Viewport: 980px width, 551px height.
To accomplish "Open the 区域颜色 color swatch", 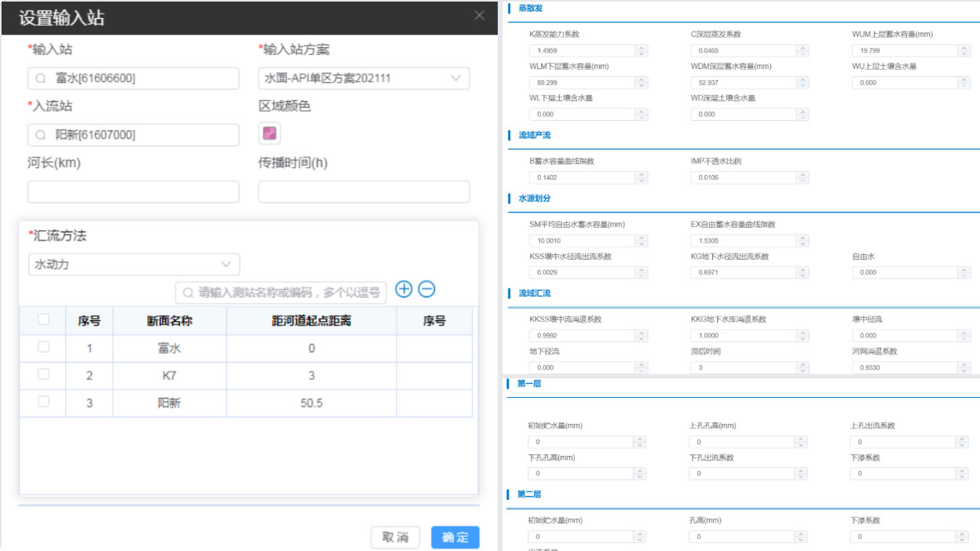I will tap(269, 133).
